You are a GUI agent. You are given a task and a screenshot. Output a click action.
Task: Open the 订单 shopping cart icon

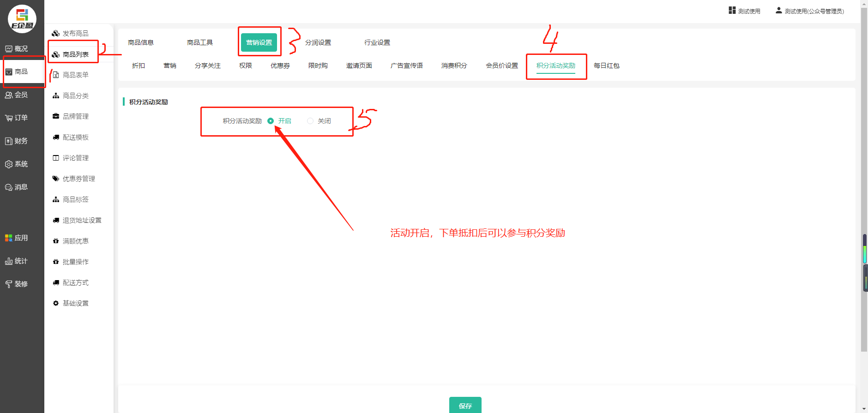(x=9, y=118)
